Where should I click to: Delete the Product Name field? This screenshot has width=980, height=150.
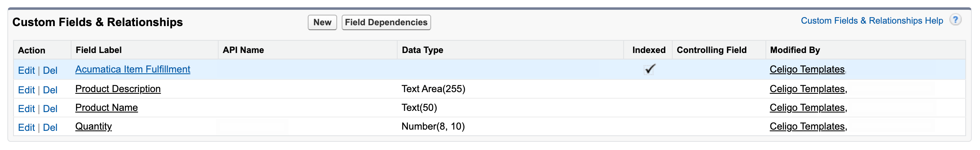(x=50, y=109)
